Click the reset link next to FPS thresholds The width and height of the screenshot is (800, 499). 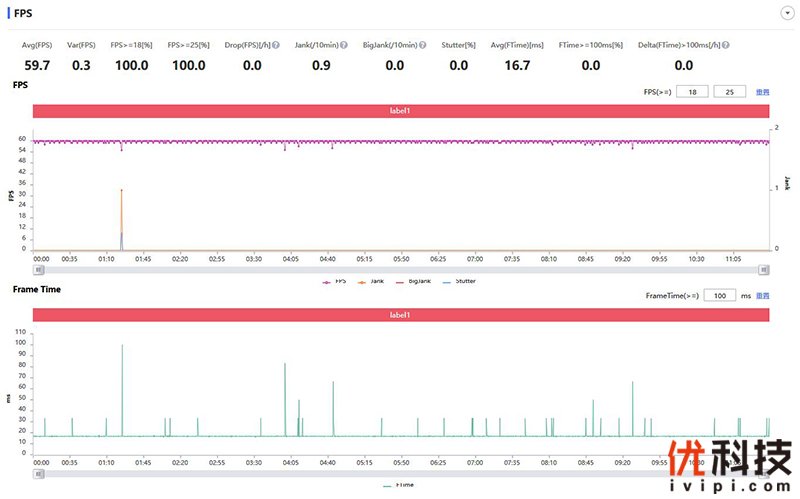point(762,91)
